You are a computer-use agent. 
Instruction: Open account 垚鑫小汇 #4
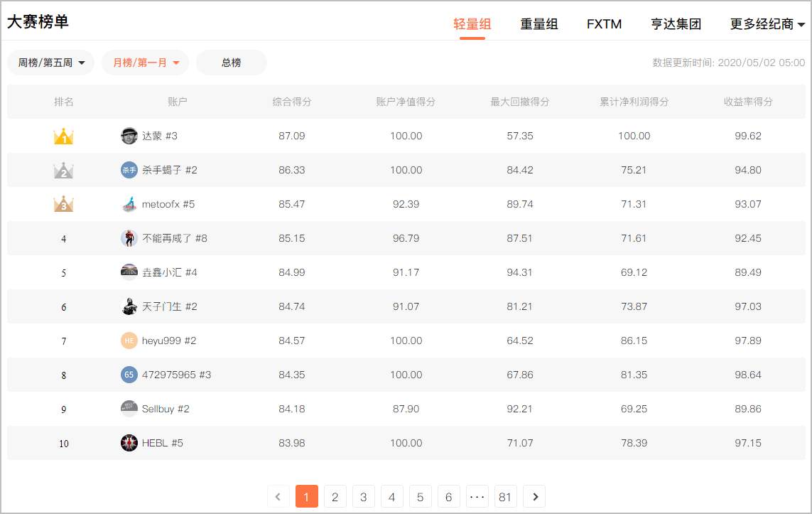(169, 272)
